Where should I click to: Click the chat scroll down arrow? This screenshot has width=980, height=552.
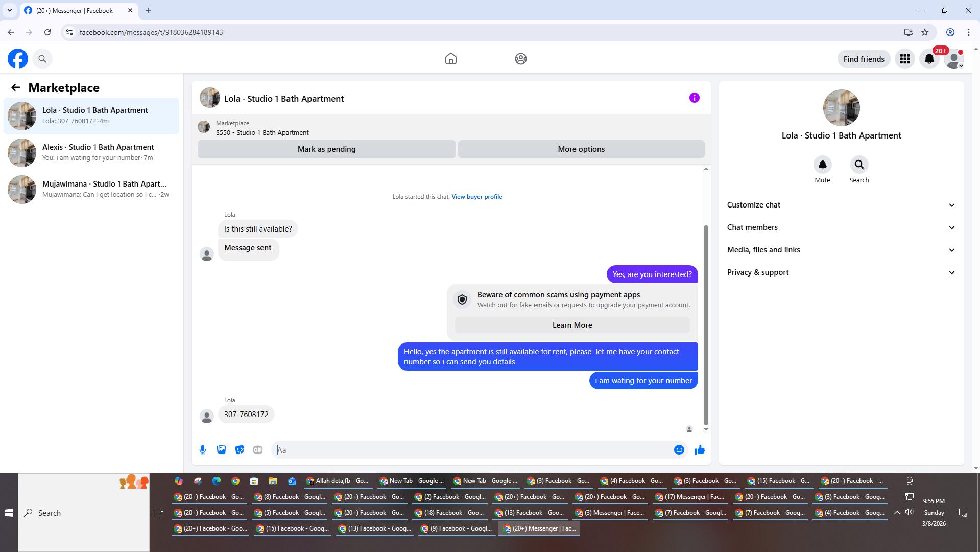(x=706, y=429)
